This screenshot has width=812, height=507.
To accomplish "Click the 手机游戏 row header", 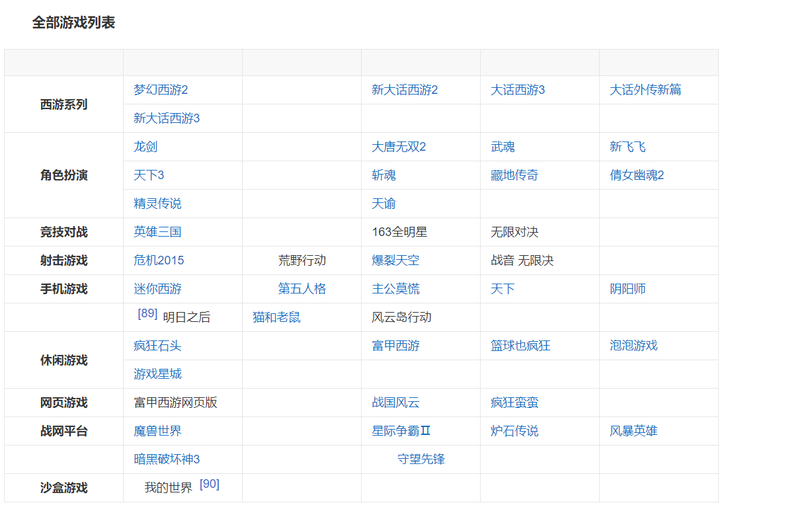I will (63, 289).
